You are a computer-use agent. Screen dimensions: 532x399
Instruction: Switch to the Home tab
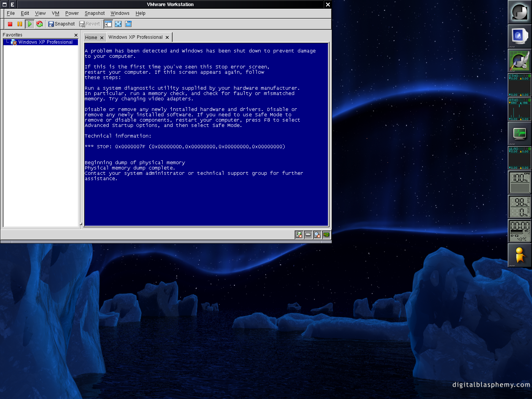[91, 38]
